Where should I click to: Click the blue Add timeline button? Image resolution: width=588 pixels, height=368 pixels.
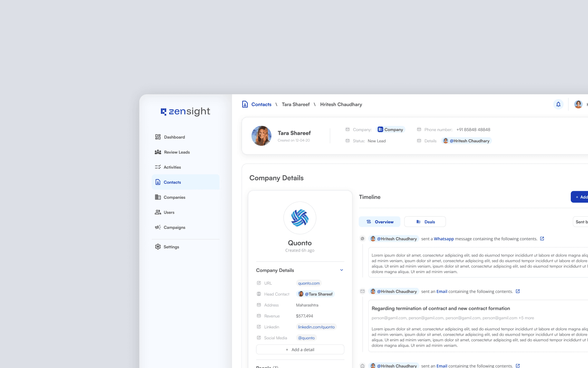pos(580,197)
